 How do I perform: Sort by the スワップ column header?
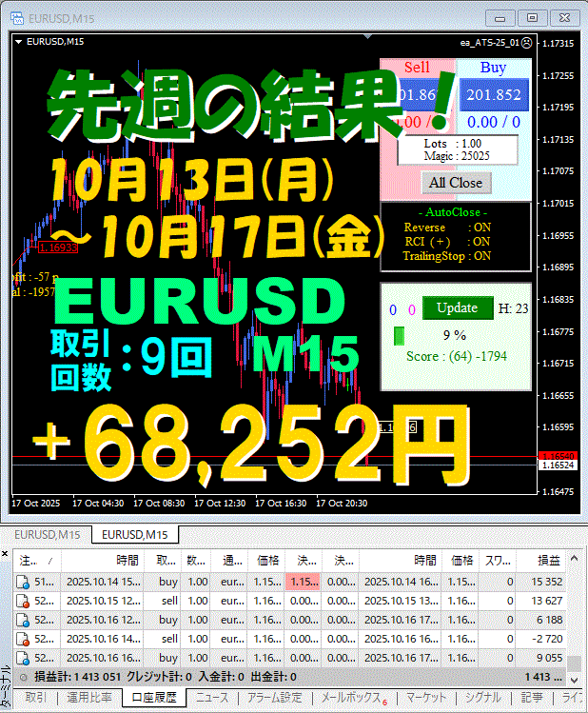point(498,561)
